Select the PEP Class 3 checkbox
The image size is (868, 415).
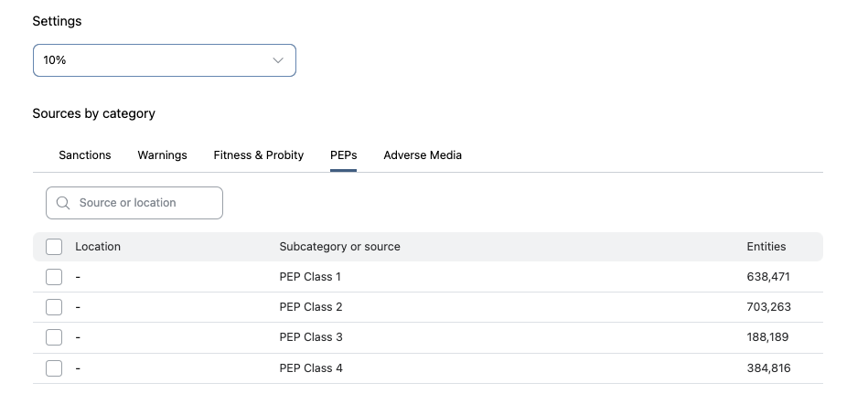click(x=54, y=337)
